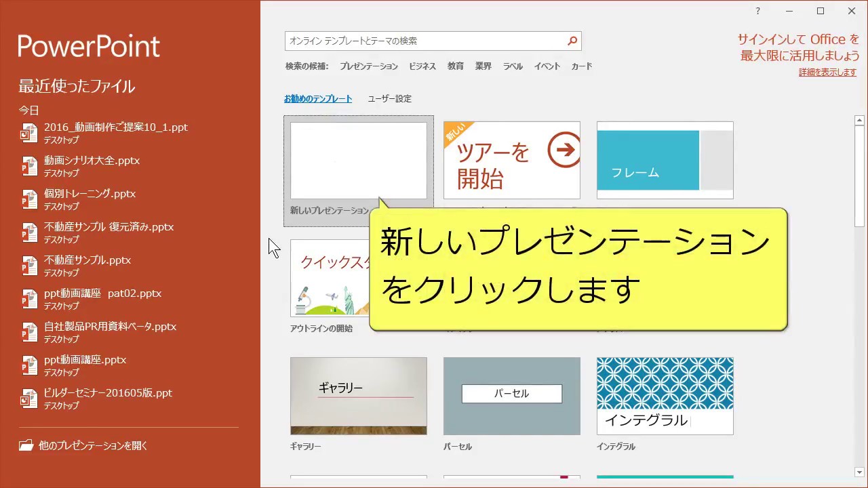Image resolution: width=868 pixels, height=488 pixels.
Task: Click the open folder icon
Action: 26,446
